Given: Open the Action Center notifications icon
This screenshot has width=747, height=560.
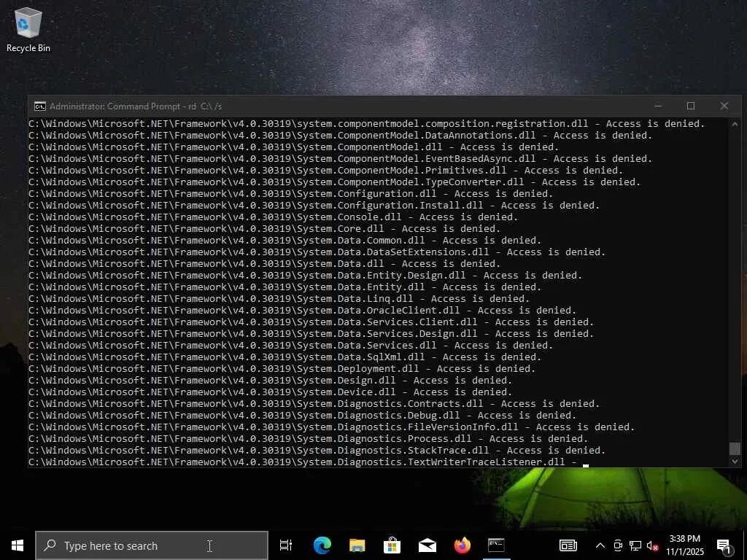Looking at the screenshot, I should (724, 545).
